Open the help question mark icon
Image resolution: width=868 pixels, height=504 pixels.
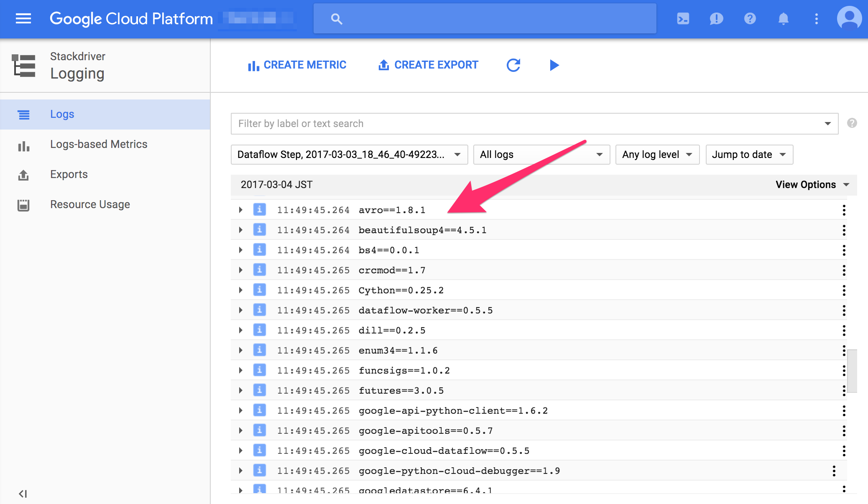pyautogui.click(x=750, y=19)
